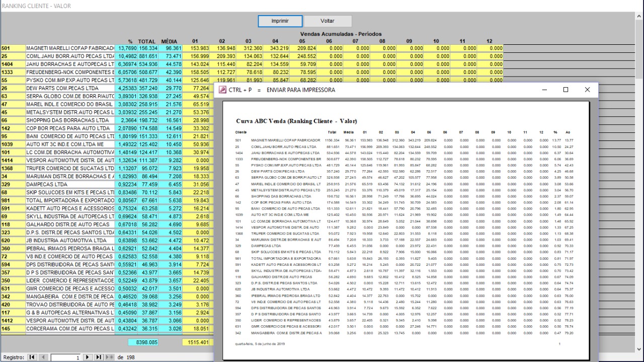Select GALHARDO DISTR.DE AUTO PECAS row
This screenshot has width=644, height=362.
[x=70, y=225]
